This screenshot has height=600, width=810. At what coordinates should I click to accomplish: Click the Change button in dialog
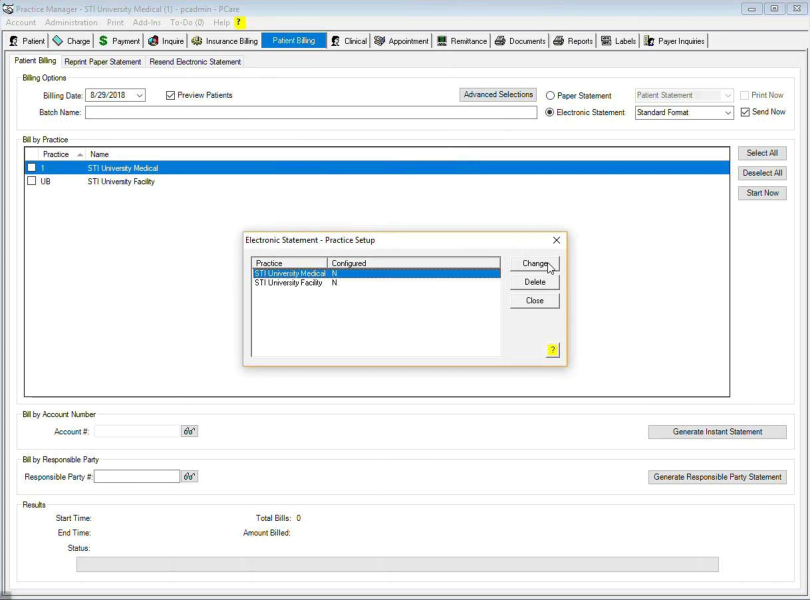tap(534, 264)
